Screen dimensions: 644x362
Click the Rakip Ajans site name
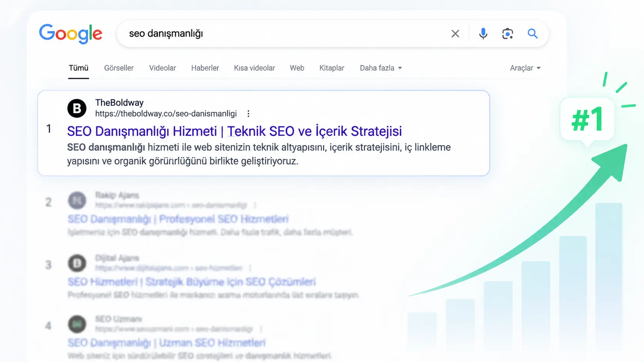pyautogui.click(x=117, y=195)
